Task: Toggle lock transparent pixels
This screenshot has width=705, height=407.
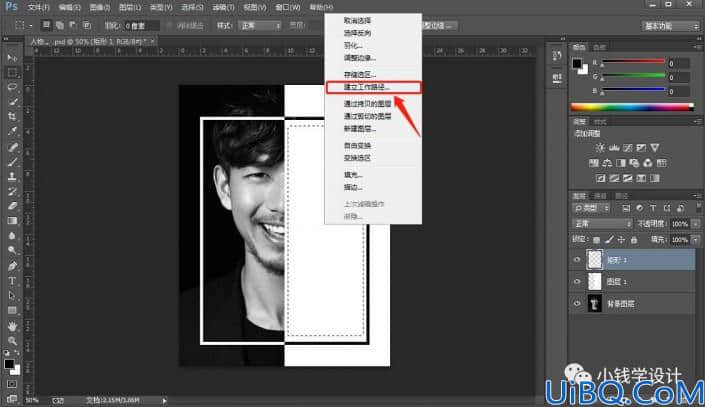Action: [596, 240]
